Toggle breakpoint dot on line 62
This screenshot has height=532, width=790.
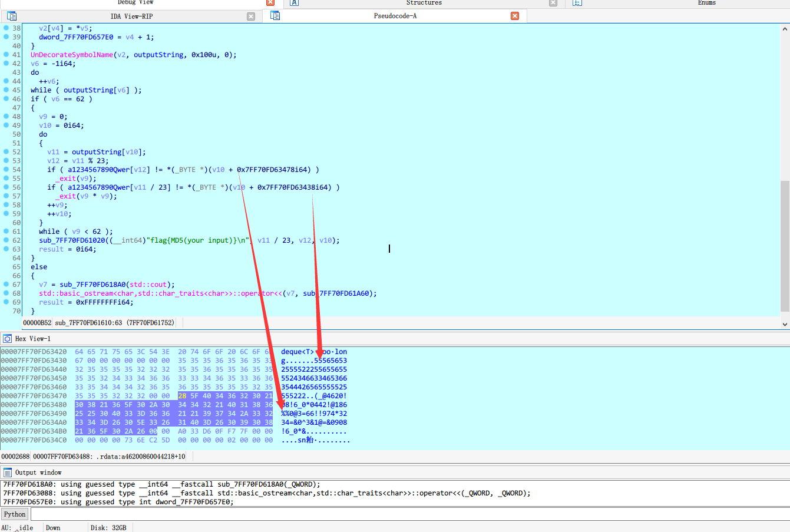6,240
